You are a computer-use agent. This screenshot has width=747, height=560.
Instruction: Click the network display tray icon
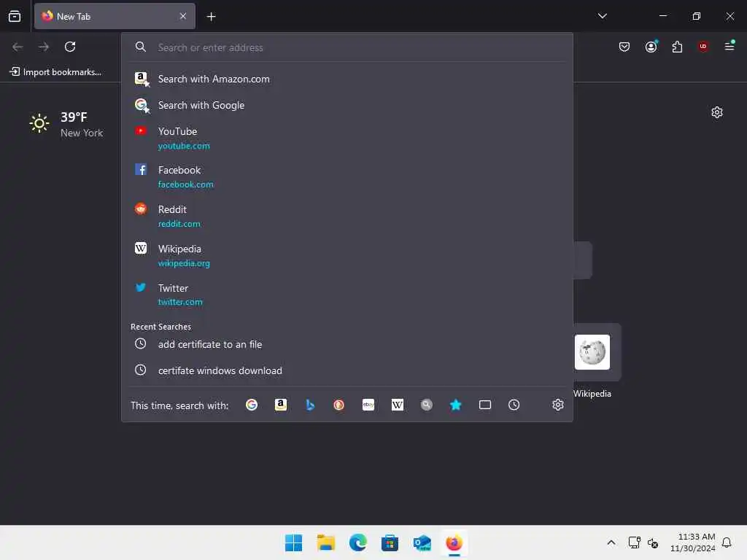(x=634, y=542)
